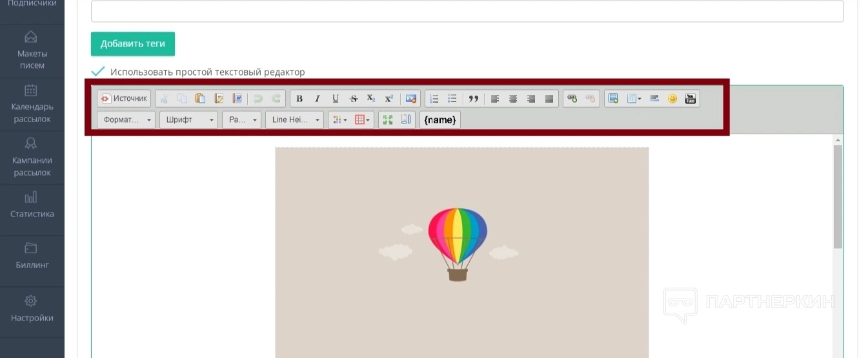Click the YouTube embed icon
868x358 pixels.
(691, 99)
